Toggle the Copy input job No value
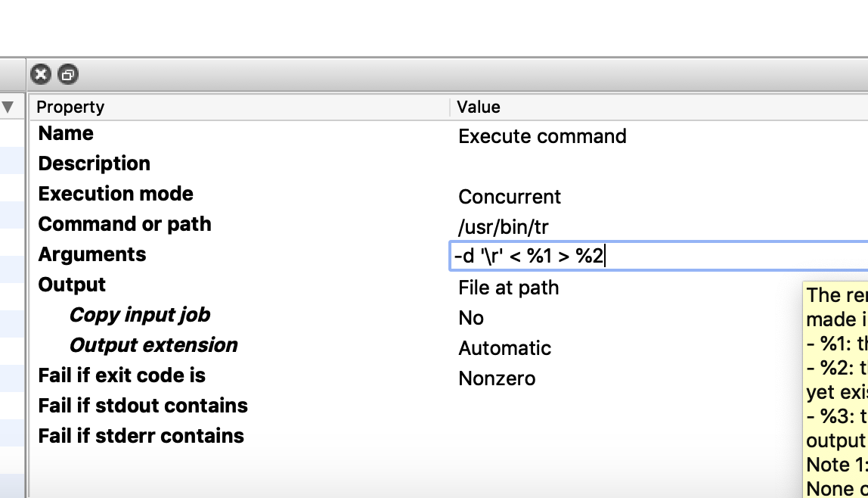This screenshot has height=498, width=868. pyautogui.click(x=471, y=318)
